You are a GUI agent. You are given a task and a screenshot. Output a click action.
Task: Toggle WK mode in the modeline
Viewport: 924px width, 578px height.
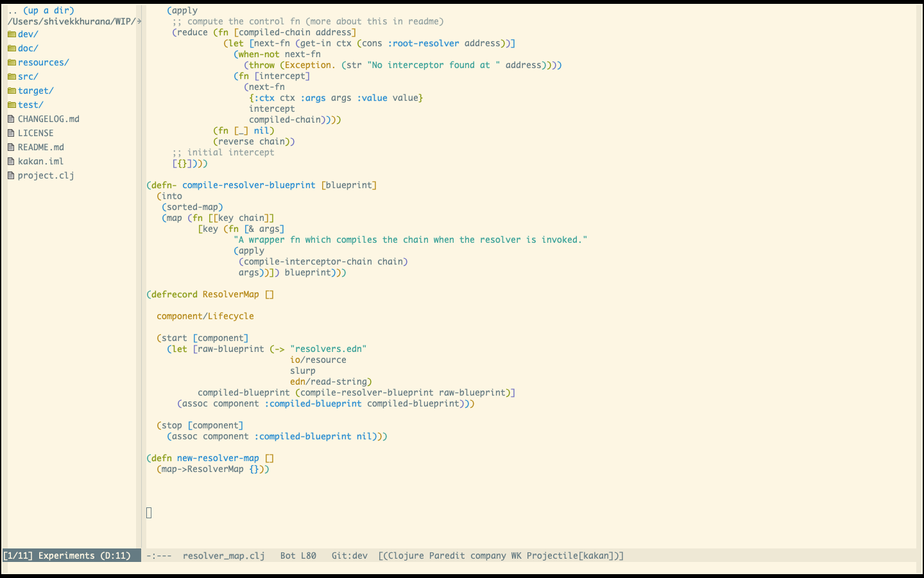(x=516, y=556)
